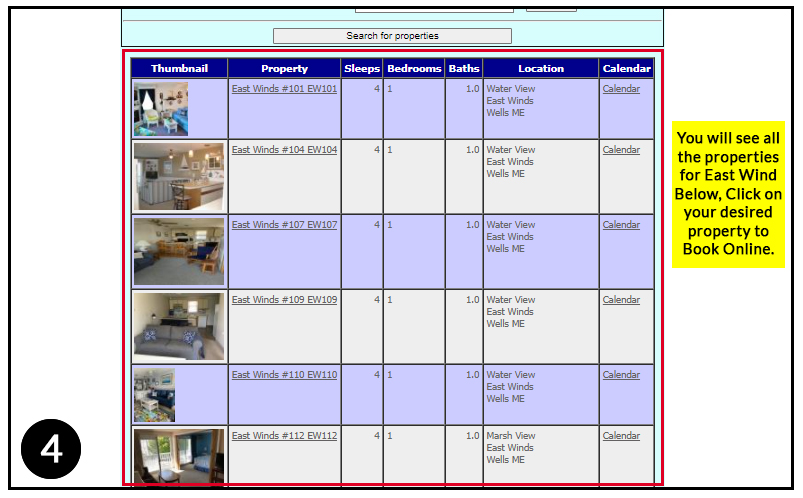Image resolution: width=803 pixels, height=498 pixels.
Task: Open East Winds #112 EW112 property link
Action: tap(284, 436)
